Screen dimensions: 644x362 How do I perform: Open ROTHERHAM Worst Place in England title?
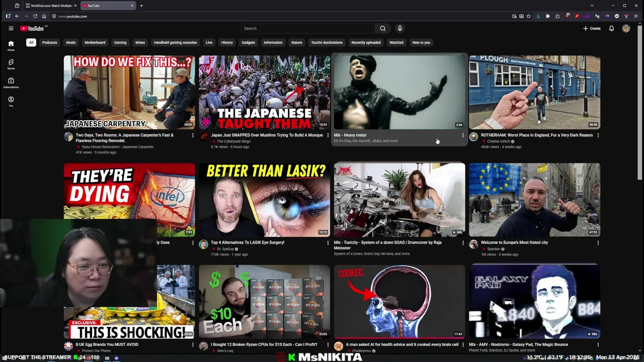coord(536,135)
